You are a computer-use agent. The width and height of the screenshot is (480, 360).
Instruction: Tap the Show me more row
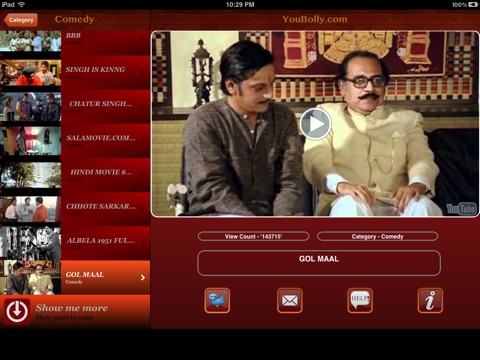75,311
